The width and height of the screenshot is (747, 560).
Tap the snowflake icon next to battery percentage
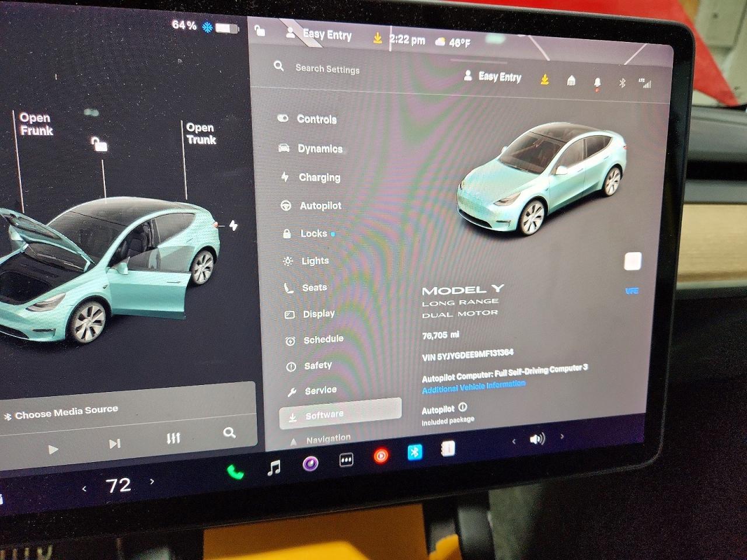(x=207, y=27)
